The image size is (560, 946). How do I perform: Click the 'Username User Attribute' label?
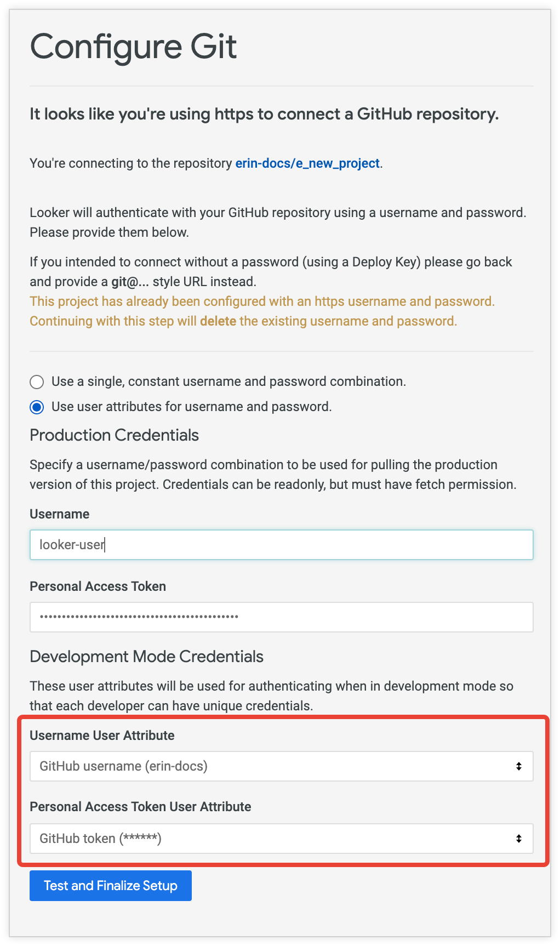[102, 736]
